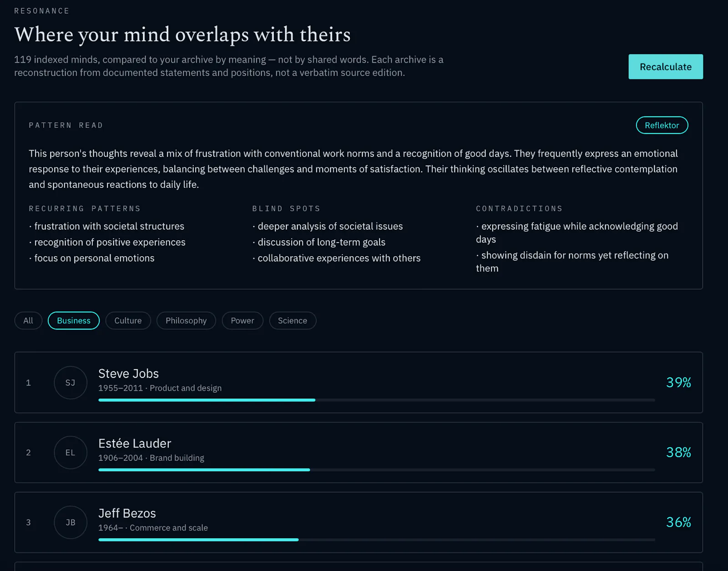Click "1906–2004 · Brand building" subtitle
728x571 pixels.
pos(151,458)
